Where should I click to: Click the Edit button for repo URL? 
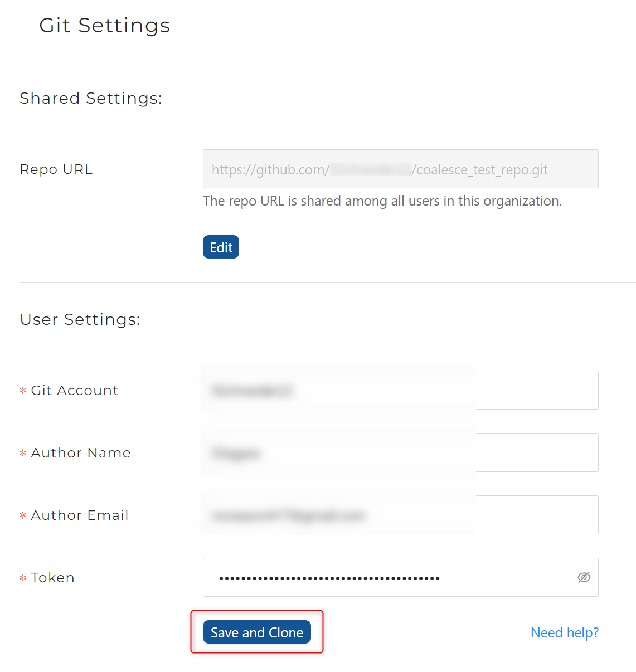click(x=221, y=247)
